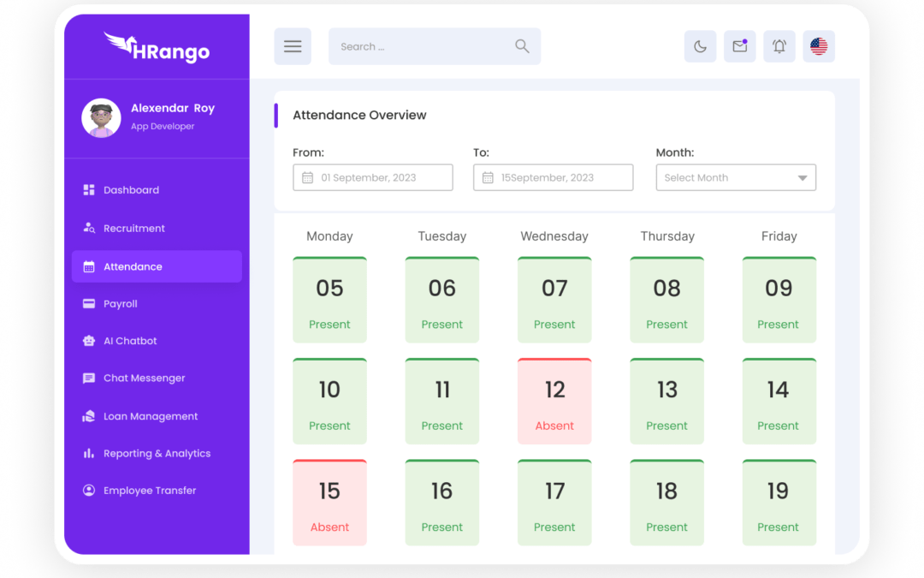Screen dimensions: 924x578
Task: Click the Payroll card icon
Action: [89, 304]
